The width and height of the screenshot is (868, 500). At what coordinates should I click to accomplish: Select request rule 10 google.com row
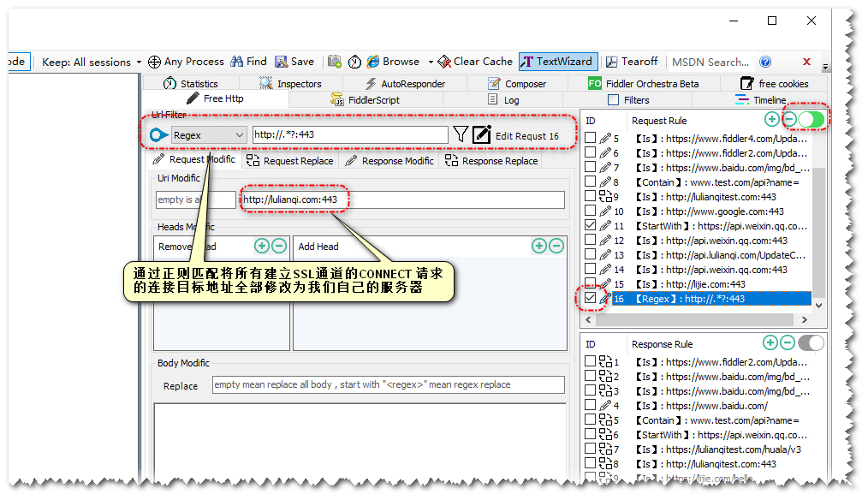698,211
